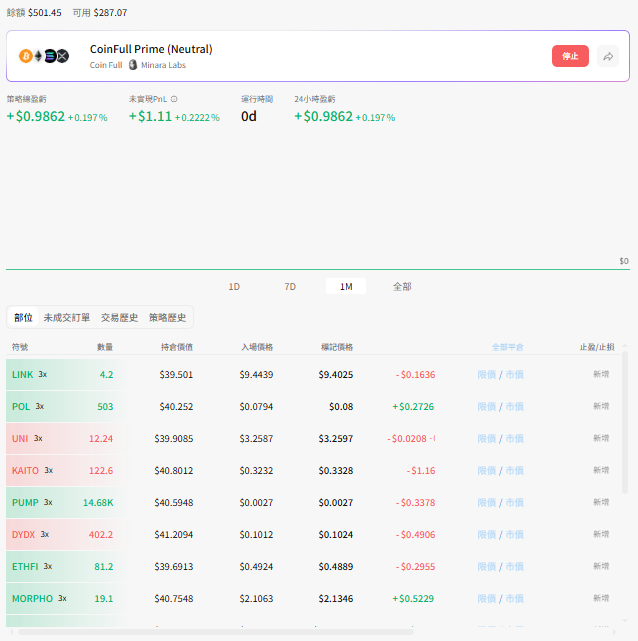Image resolution: width=638 pixels, height=641 pixels.
Task: Click the share arrow icon
Action: pyautogui.click(x=608, y=56)
